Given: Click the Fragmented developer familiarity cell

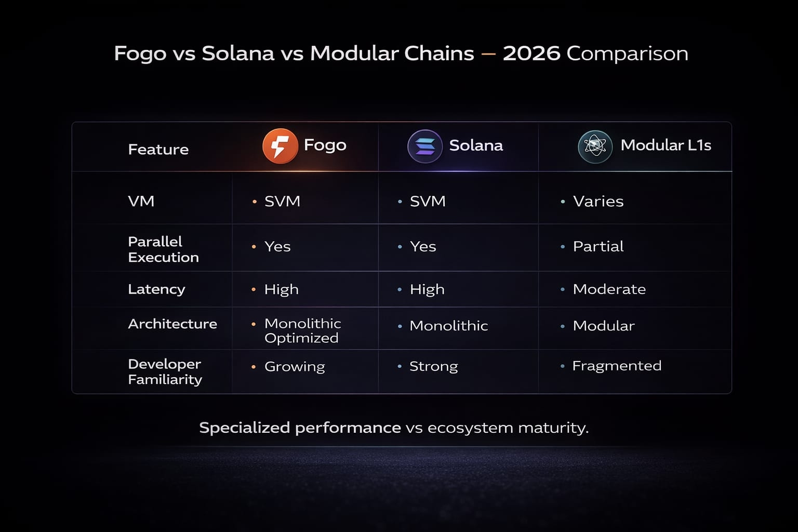Looking at the screenshot, I should point(617,366).
